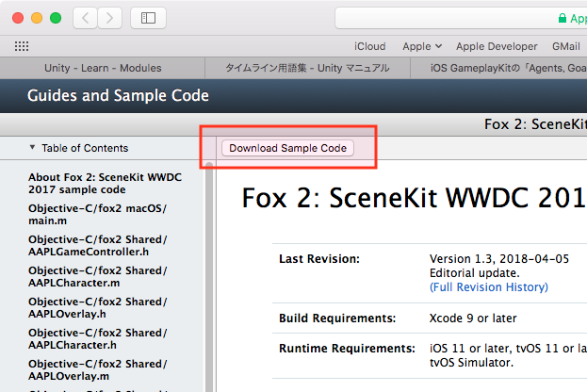587x392 pixels.
Task: Open the Apple Developer bookmark
Action: click(497, 46)
